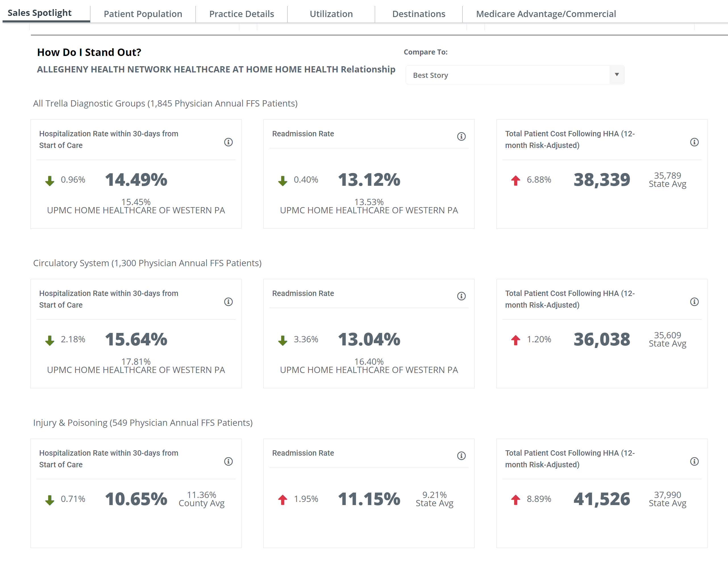This screenshot has width=728, height=567.
Task: Click the 36,038 total patient cost value
Action: 602,339
